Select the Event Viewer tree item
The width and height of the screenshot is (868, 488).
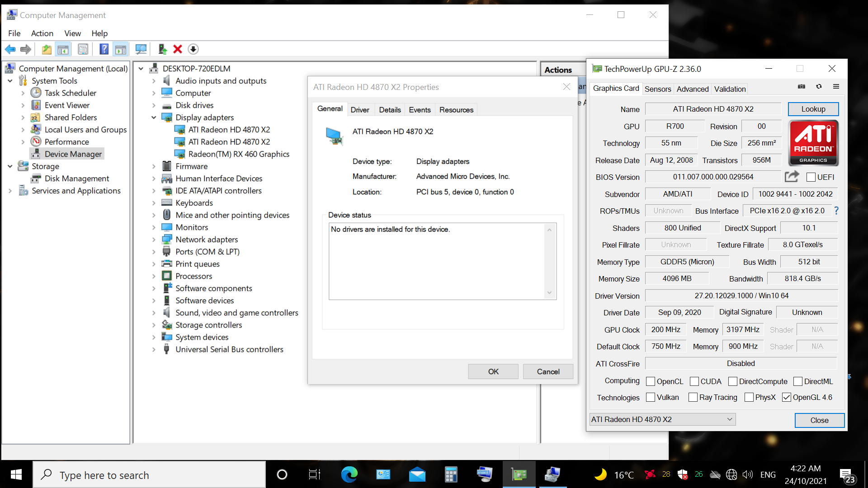click(x=67, y=105)
